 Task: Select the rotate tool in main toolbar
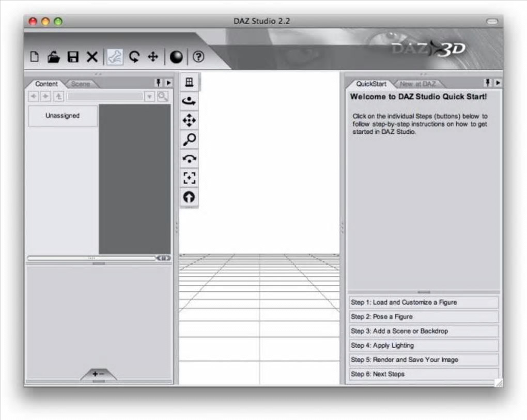tap(134, 57)
